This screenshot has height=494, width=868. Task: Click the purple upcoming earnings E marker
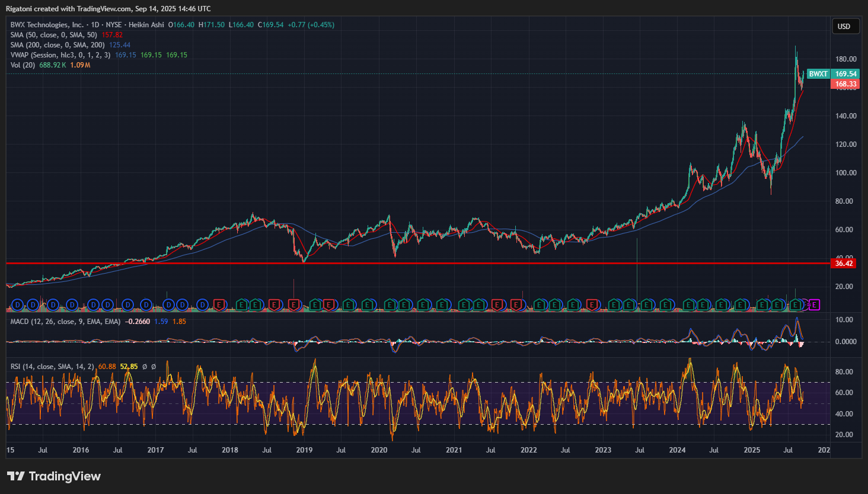click(814, 304)
